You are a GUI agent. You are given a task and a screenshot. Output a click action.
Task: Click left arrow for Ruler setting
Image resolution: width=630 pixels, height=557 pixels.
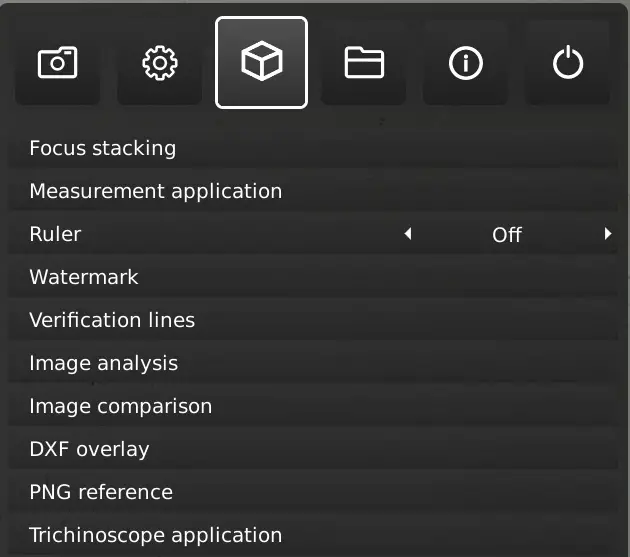click(408, 234)
